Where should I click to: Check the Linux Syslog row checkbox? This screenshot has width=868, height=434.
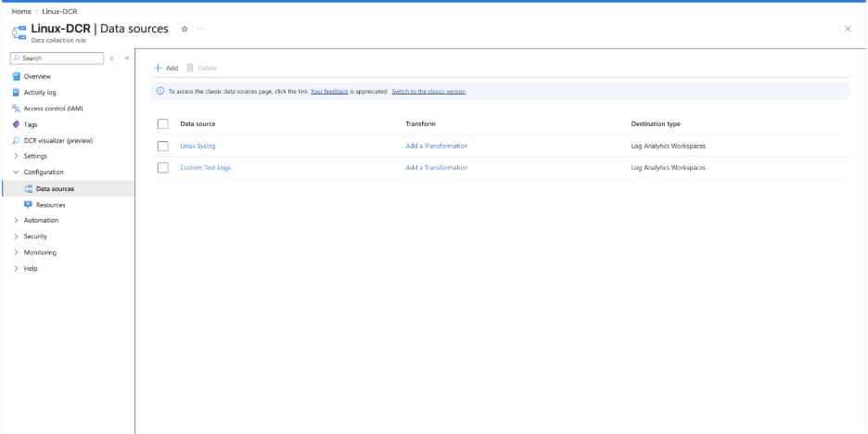coord(163,147)
